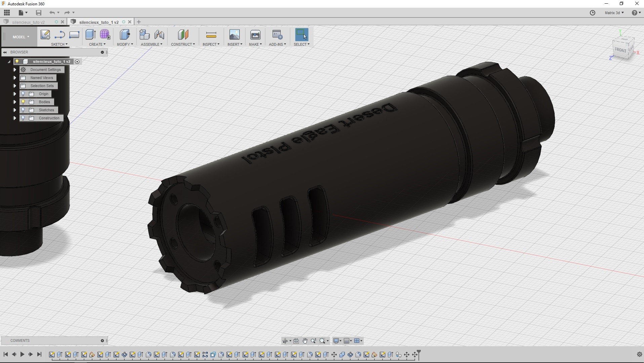Image resolution: width=644 pixels, height=363 pixels.
Task: Expand the Named Views node
Action: click(14, 78)
